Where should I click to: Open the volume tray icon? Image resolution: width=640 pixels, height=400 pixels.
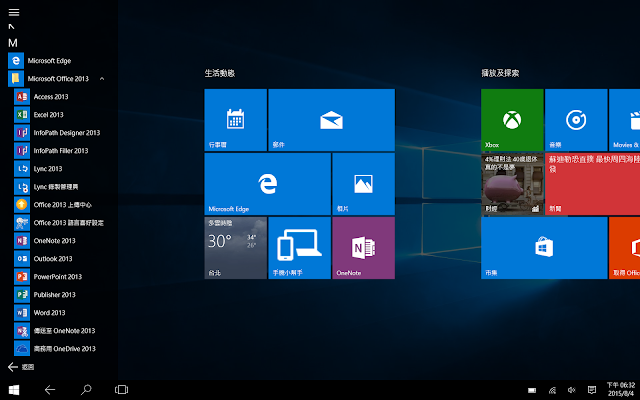click(x=571, y=390)
